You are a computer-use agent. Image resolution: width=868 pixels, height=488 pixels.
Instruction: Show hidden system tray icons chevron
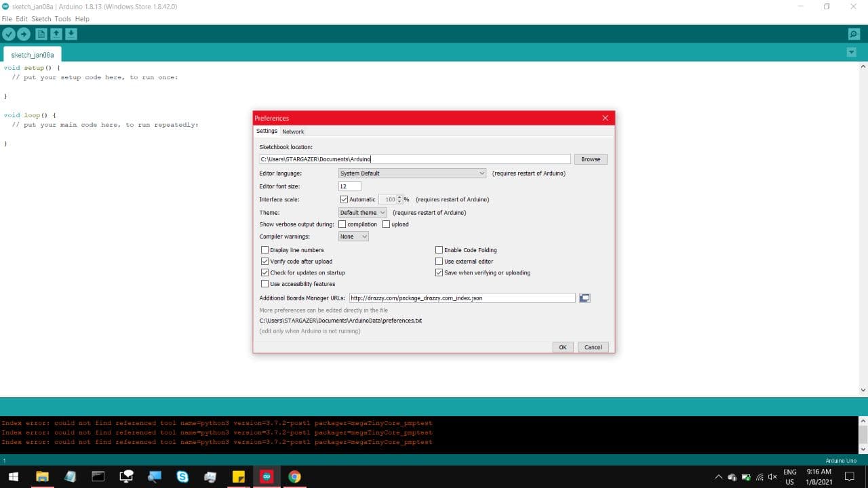719,477
